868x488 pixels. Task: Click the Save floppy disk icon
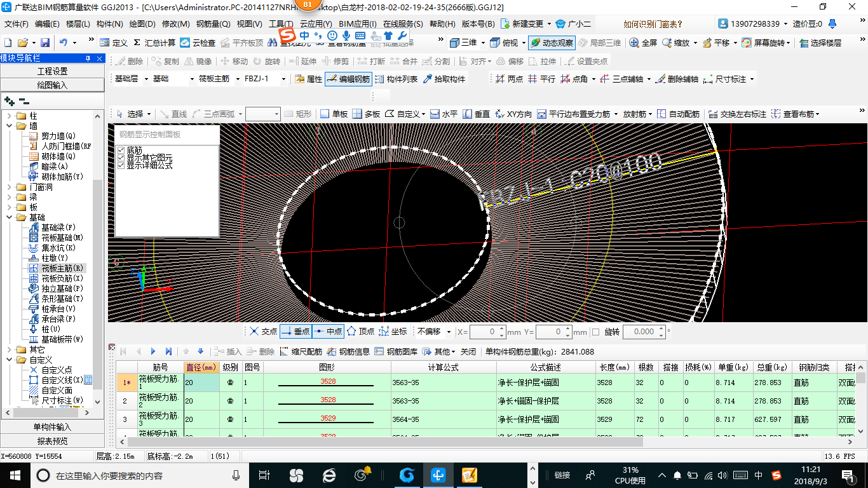click(45, 43)
